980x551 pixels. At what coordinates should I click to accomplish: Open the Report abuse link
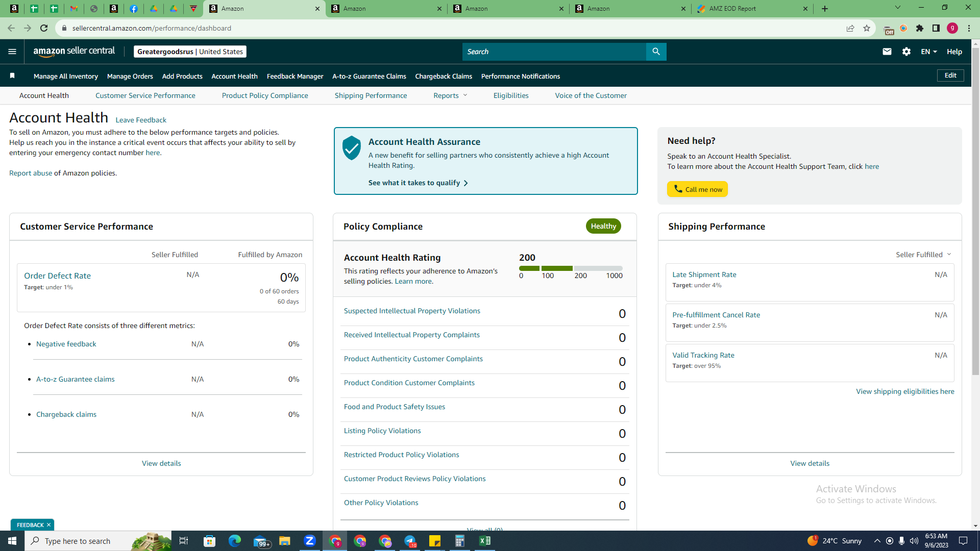click(x=31, y=173)
